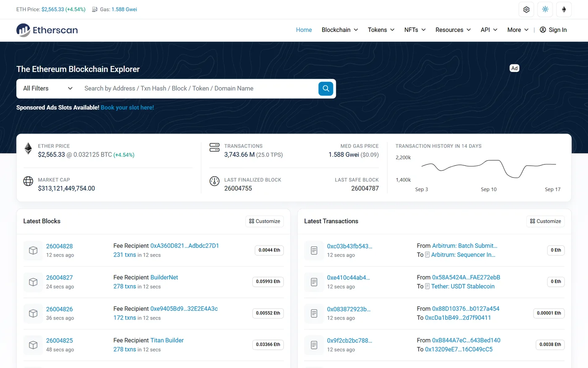Screen dimensions: 588x368
Task: Click document icon for txn 0x9f2cb2bc788
Action: (x=314, y=345)
